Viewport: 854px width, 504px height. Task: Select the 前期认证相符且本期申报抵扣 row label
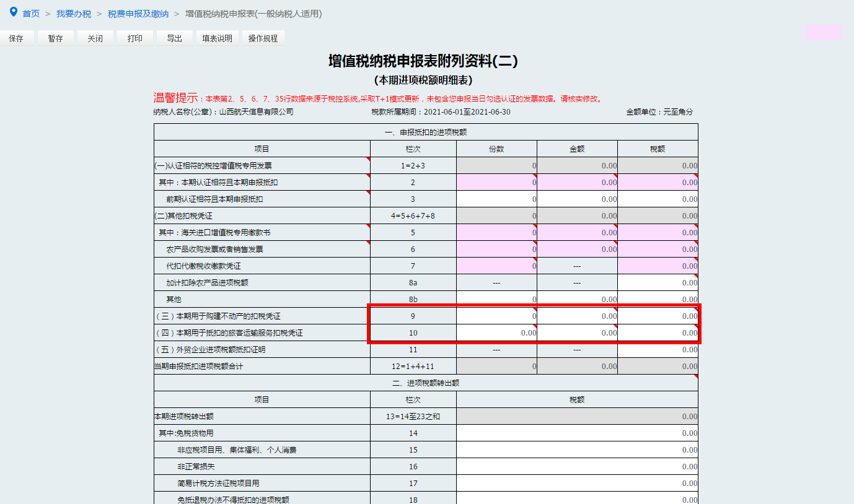pyautogui.click(x=214, y=199)
